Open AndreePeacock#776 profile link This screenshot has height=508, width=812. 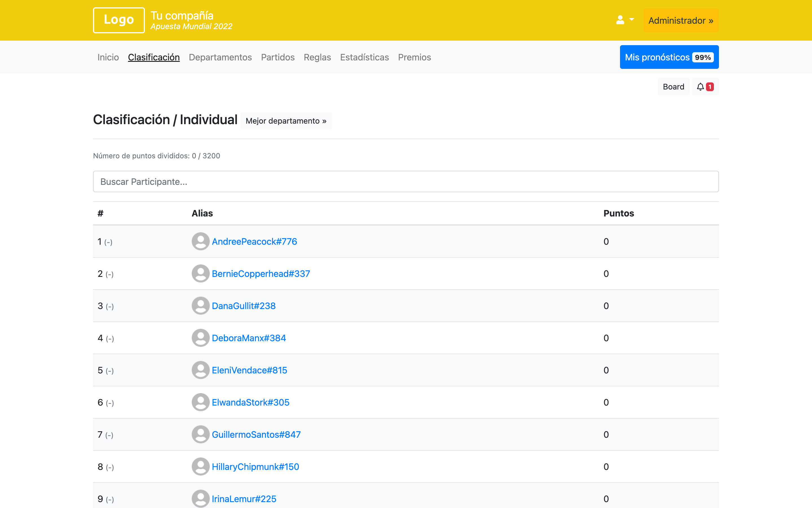click(254, 241)
